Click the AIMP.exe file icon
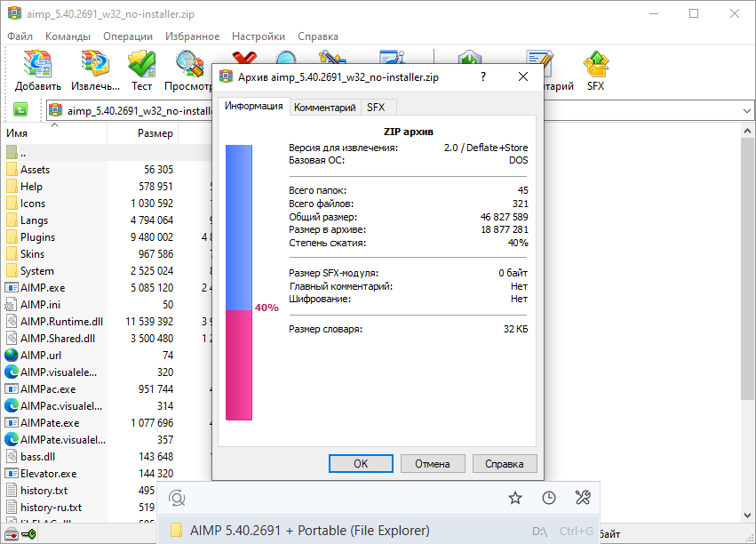Image resolution: width=756 pixels, height=544 pixels. (12, 287)
